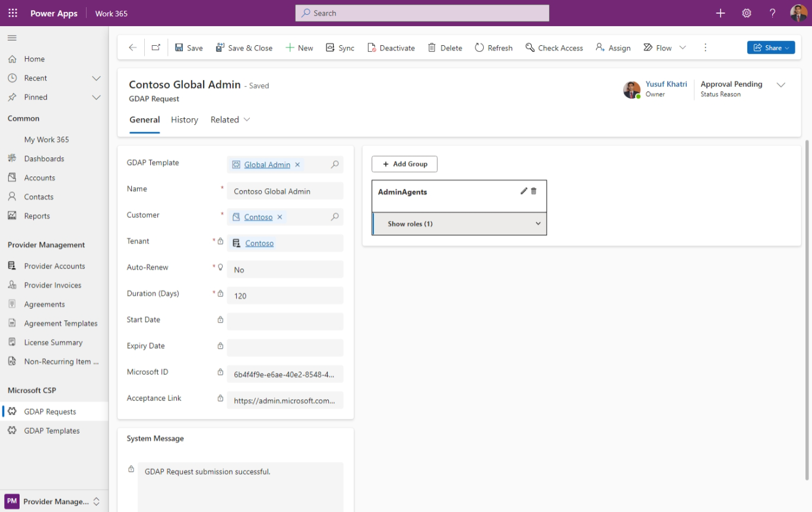The image size is (812, 512).
Task: Click Add Group button
Action: (x=404, y=164)
